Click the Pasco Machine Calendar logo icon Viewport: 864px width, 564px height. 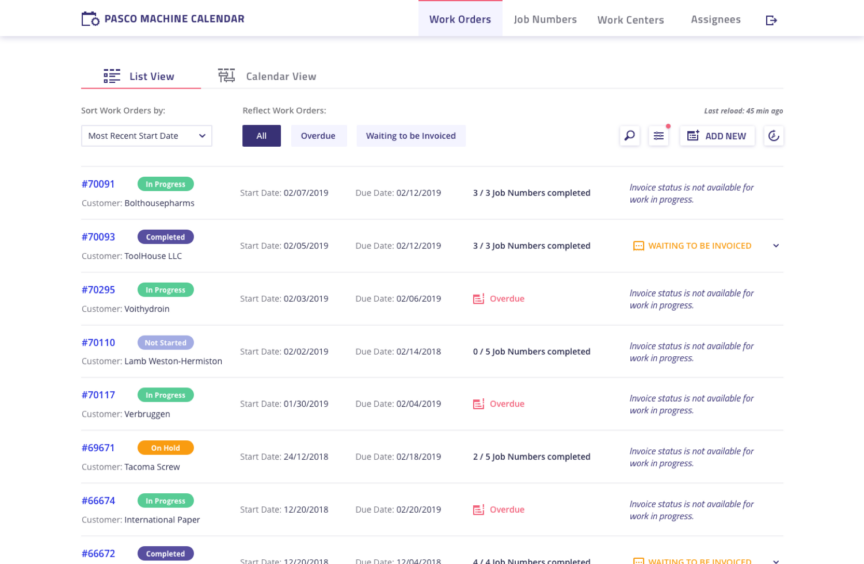click(x=90, y=19)
